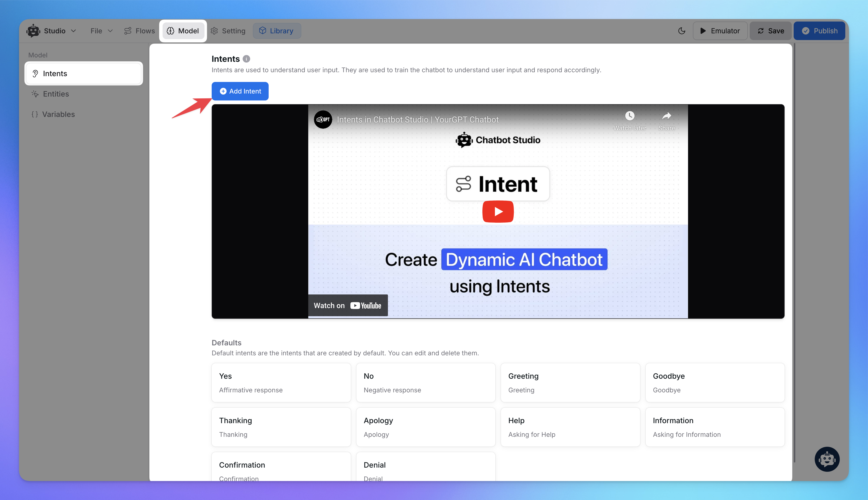Open the Library tab
Image resolution: width=868 pixels, height=500 pixels.
pos(277,31)
